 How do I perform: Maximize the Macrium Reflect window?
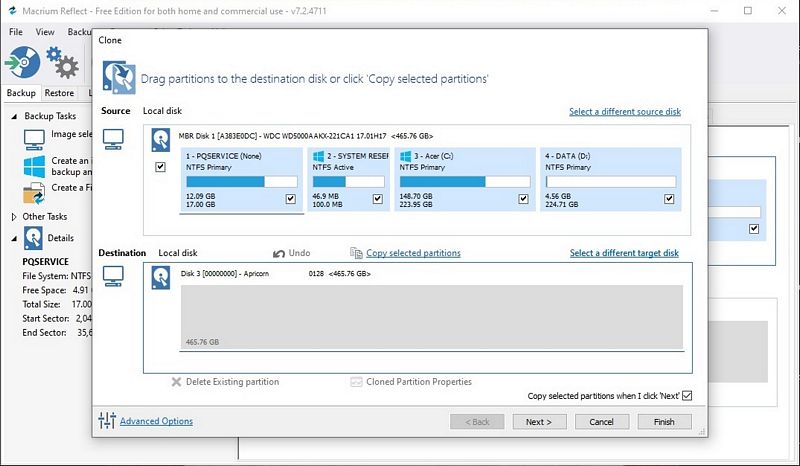(747, 11)
